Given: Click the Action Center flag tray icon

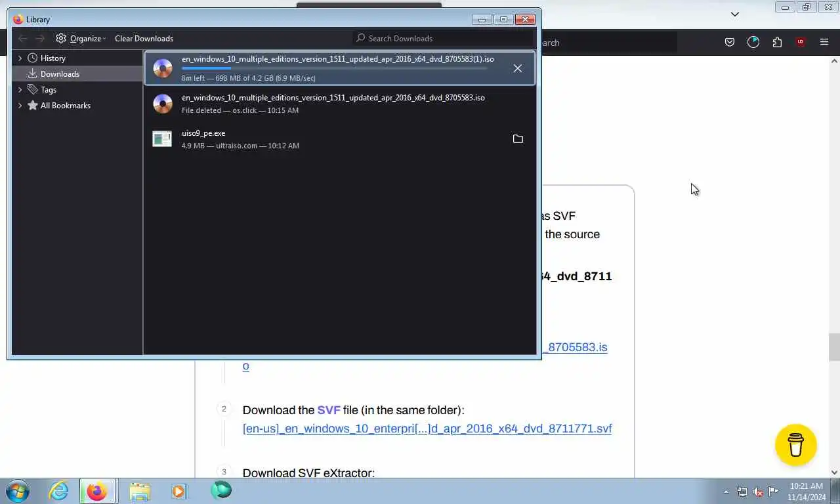Looking at the screenshot, I should (774, 492).
